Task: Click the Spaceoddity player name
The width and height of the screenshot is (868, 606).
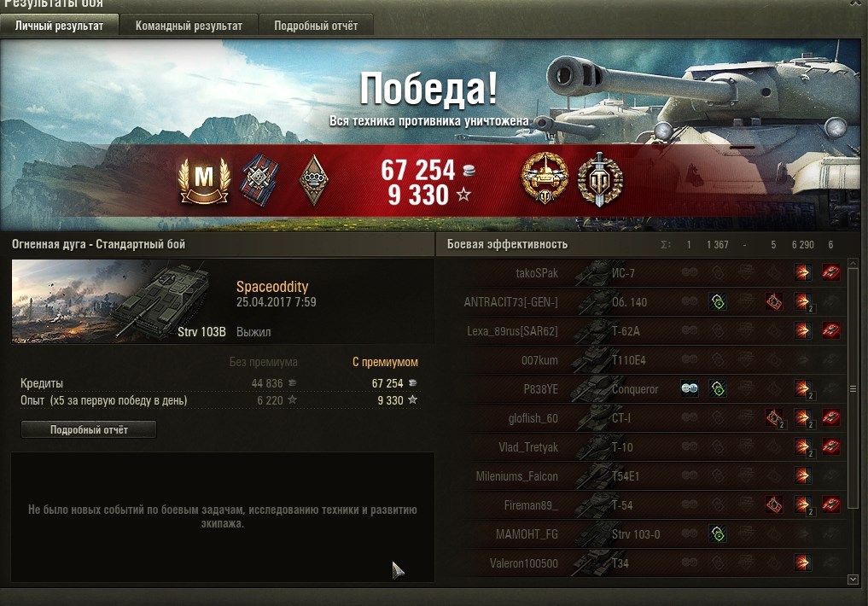Action: [272, 287]
